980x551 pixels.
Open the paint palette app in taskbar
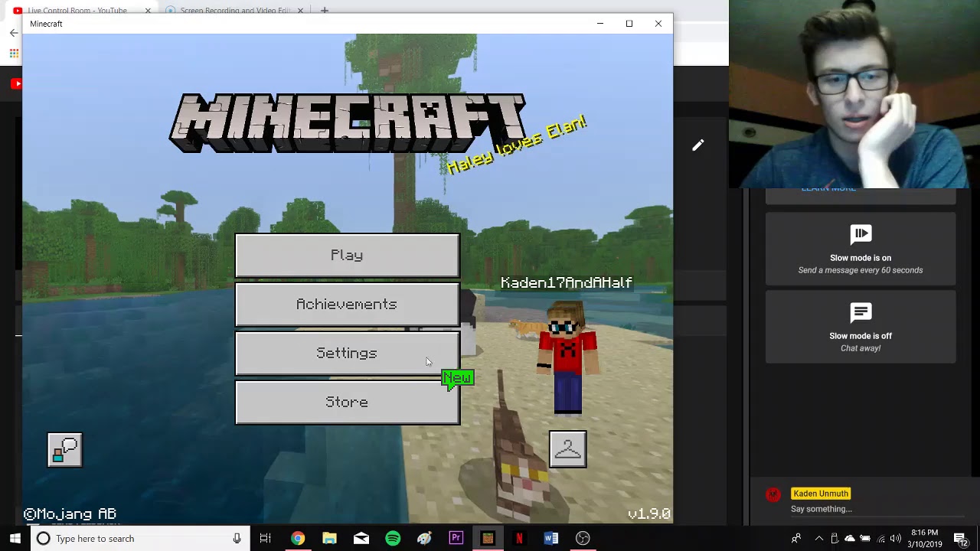click(424, 539)
